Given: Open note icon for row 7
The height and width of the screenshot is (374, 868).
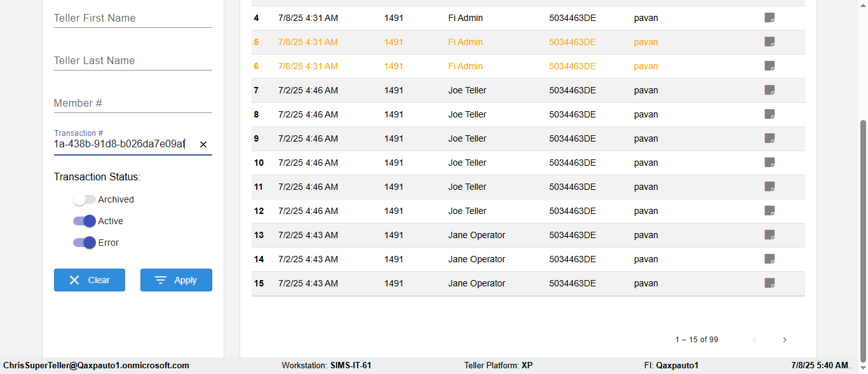Looking at the screenshot, I should coord(770,90).
